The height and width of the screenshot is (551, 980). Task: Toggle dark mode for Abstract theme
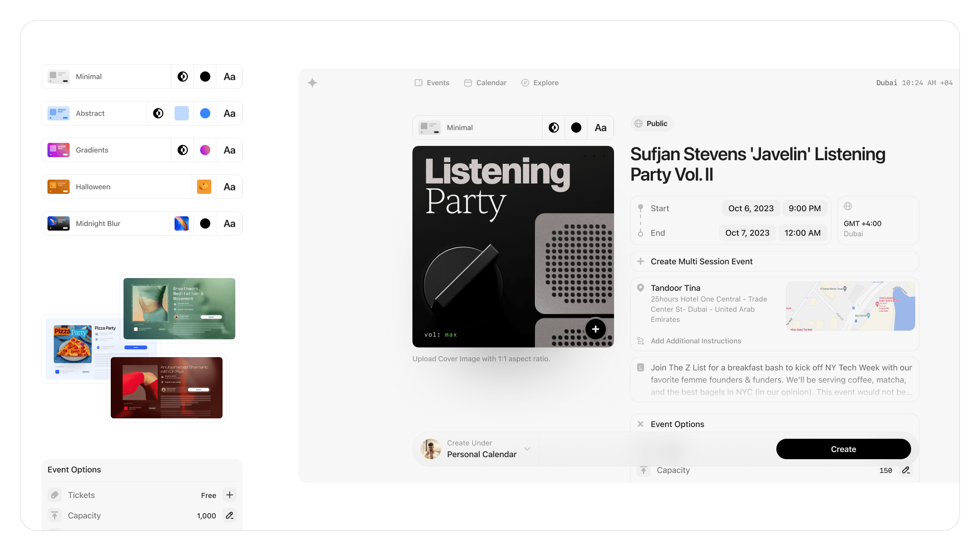(x=158, y=113)
